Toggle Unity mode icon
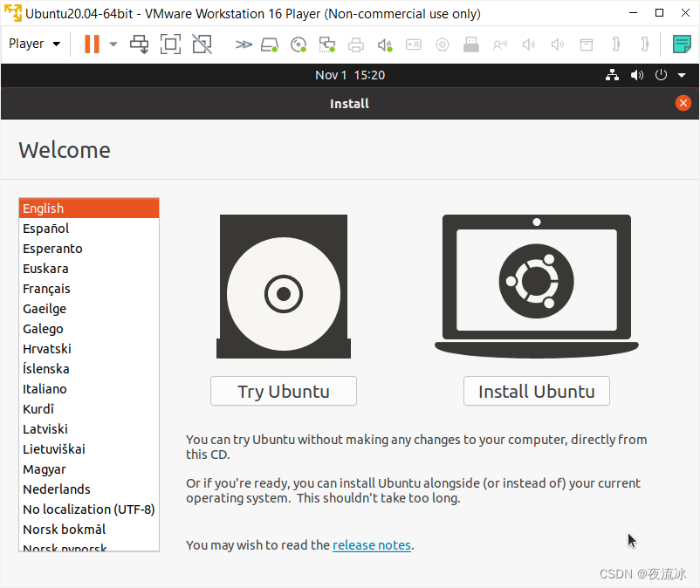 (x=202, y=44)
